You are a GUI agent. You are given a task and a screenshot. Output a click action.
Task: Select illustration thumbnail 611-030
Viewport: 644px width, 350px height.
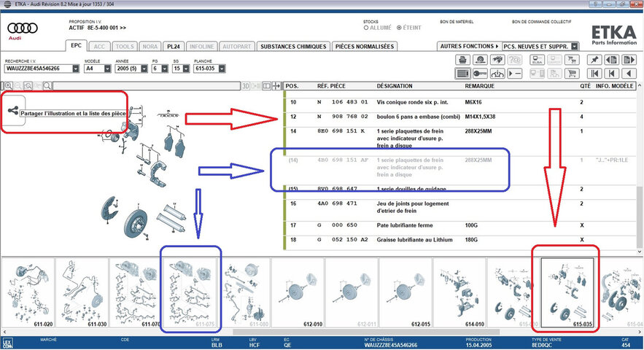(x=82, y=293)
